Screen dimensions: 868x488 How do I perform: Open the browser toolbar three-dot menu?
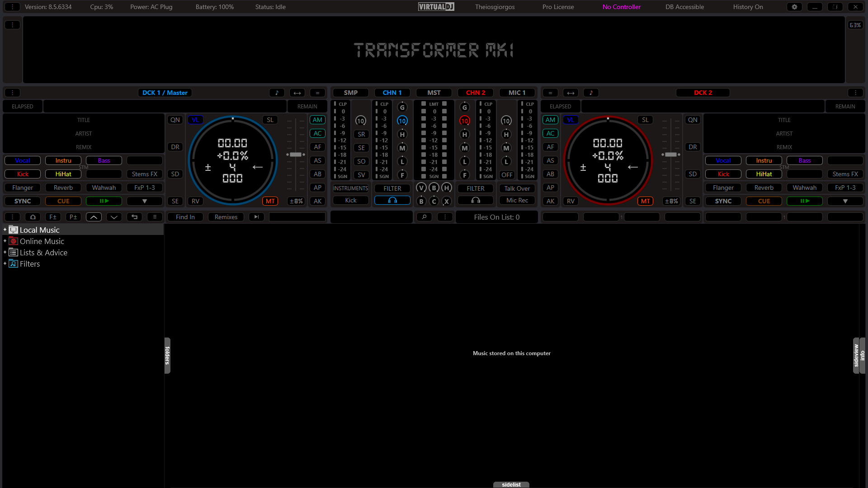12,217
